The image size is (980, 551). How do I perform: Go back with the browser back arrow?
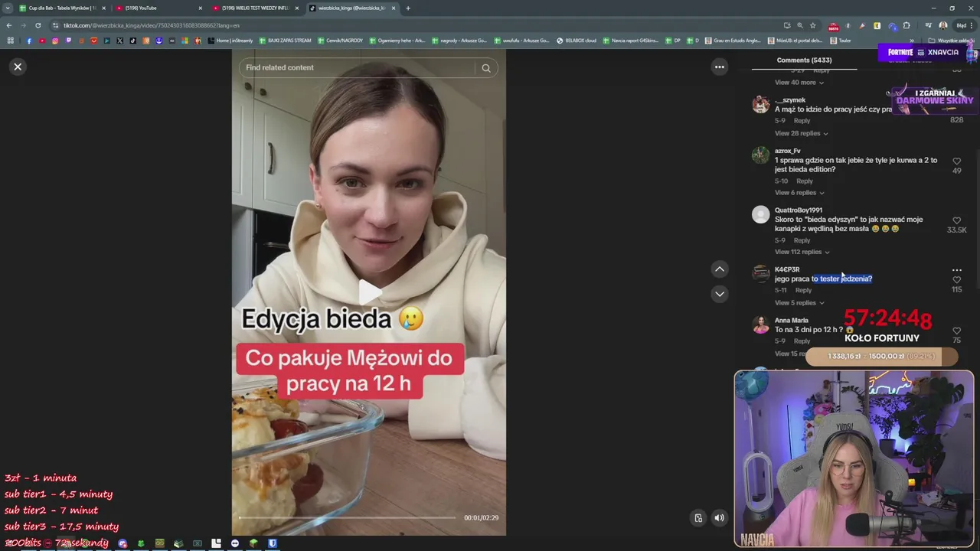pyautogui.click(x=9, y=25)
